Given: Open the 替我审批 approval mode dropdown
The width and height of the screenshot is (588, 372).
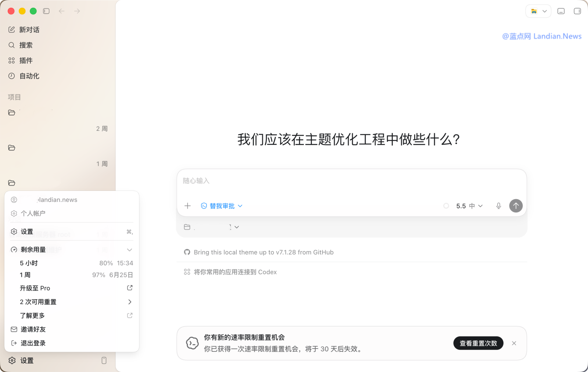Looking at the screenshot, I should [222, 206].
